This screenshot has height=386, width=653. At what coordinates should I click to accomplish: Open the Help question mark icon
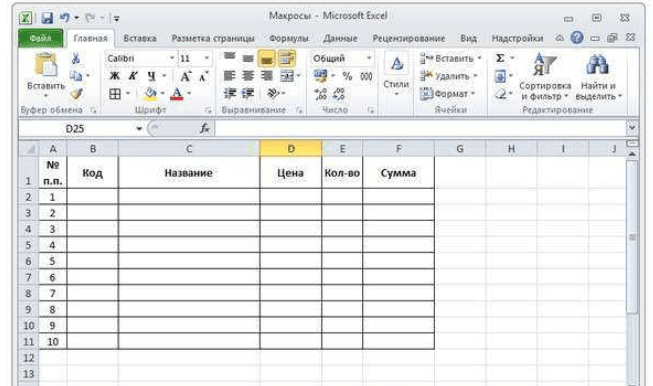(577, 38)
